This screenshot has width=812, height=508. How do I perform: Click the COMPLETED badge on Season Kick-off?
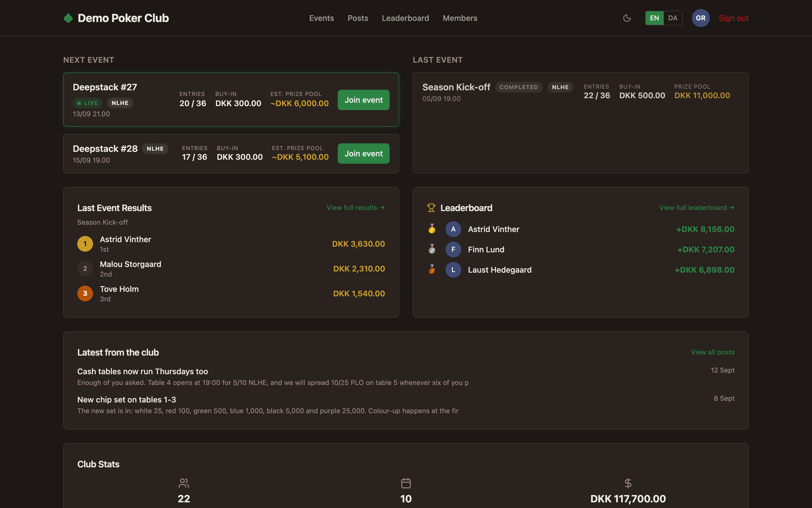(x=519, y=87)
